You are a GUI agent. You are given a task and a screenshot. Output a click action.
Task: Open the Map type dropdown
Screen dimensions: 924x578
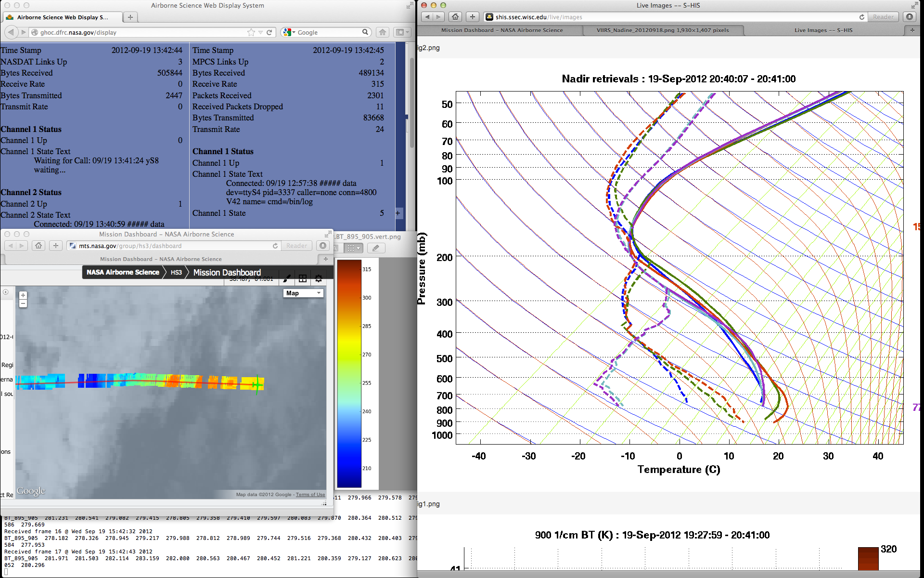304,293
